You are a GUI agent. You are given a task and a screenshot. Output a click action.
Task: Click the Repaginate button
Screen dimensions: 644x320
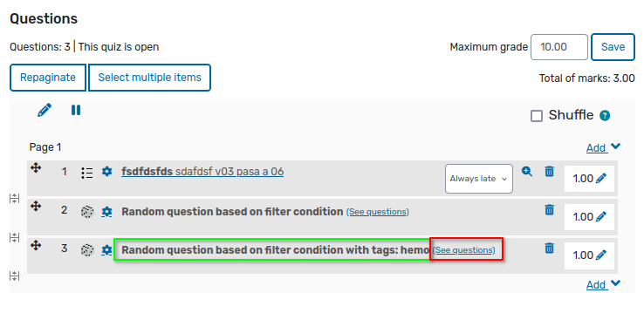[48, 78]
